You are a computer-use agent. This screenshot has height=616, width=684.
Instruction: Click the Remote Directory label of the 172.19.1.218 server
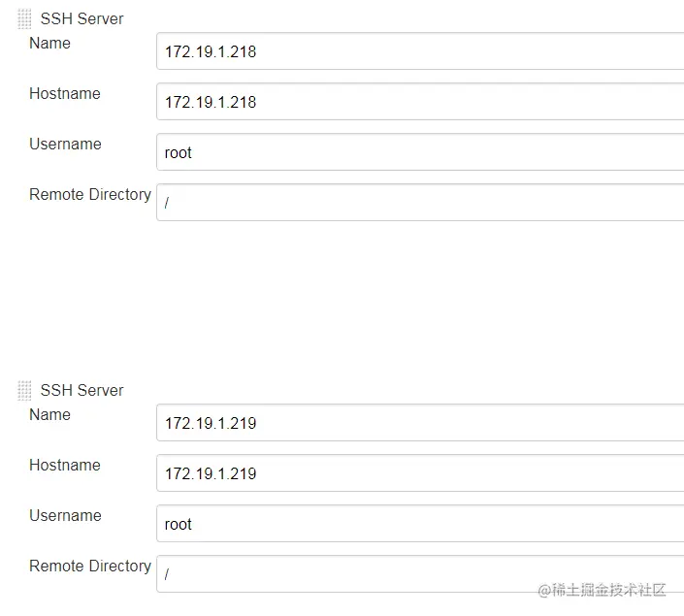click(90, 194)
